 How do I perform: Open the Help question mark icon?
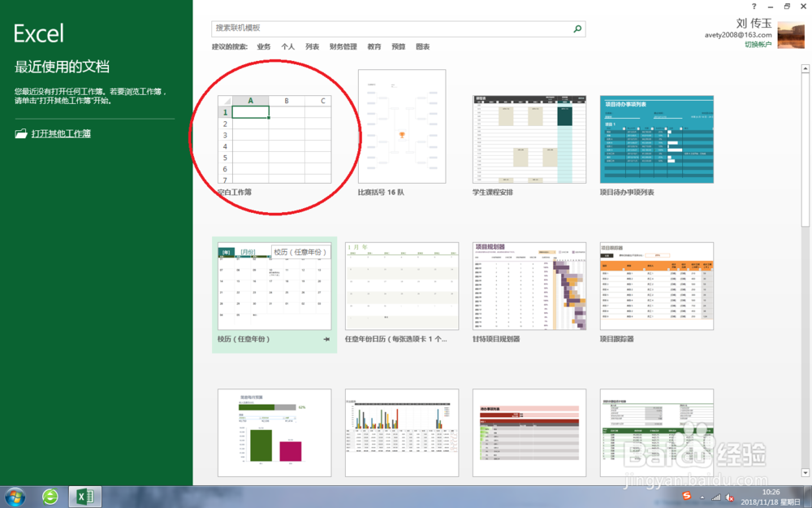754,7
